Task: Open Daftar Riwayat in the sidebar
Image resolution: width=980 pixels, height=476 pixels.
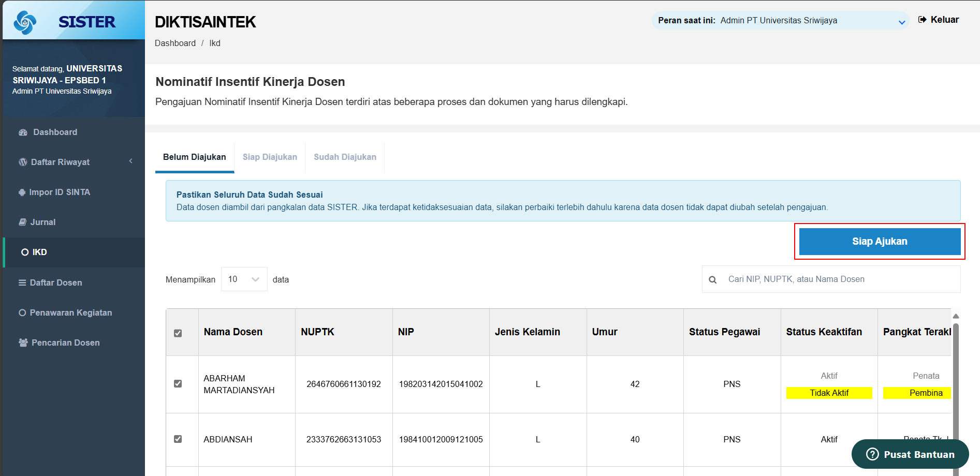Action: pos(74,162)
